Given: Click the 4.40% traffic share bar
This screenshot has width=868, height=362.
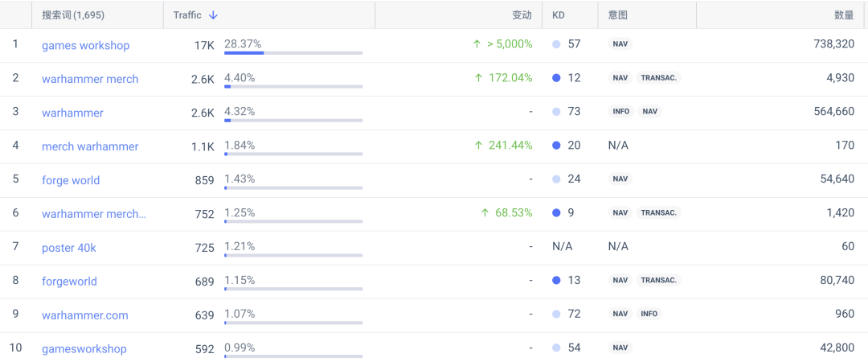Looking at the screenshot, I should point(293,87).
